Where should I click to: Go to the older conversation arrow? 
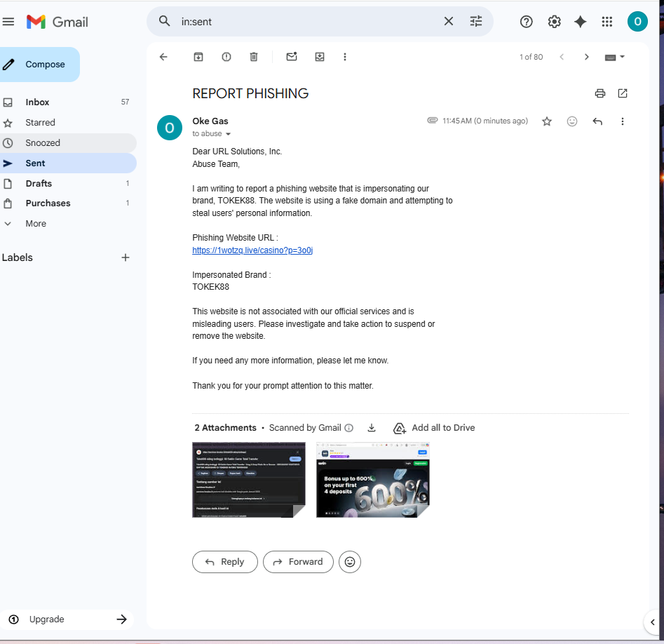coord(586,57)
